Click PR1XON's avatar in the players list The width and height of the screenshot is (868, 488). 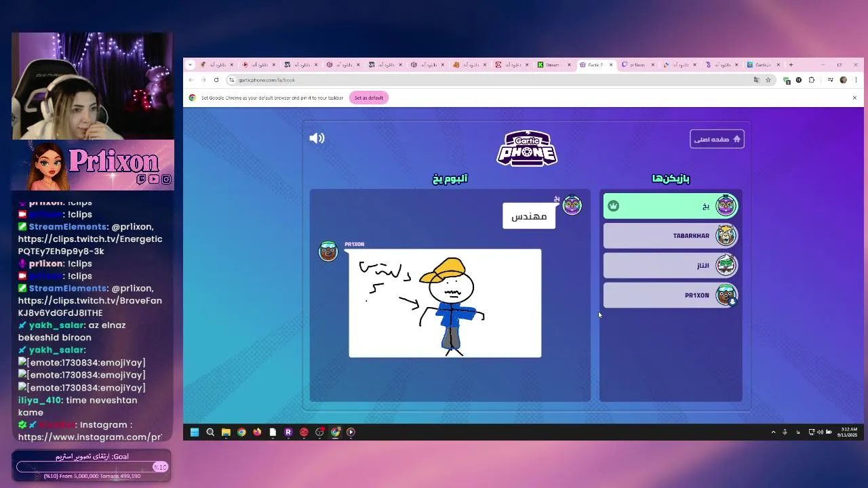(x=726, y=295)
